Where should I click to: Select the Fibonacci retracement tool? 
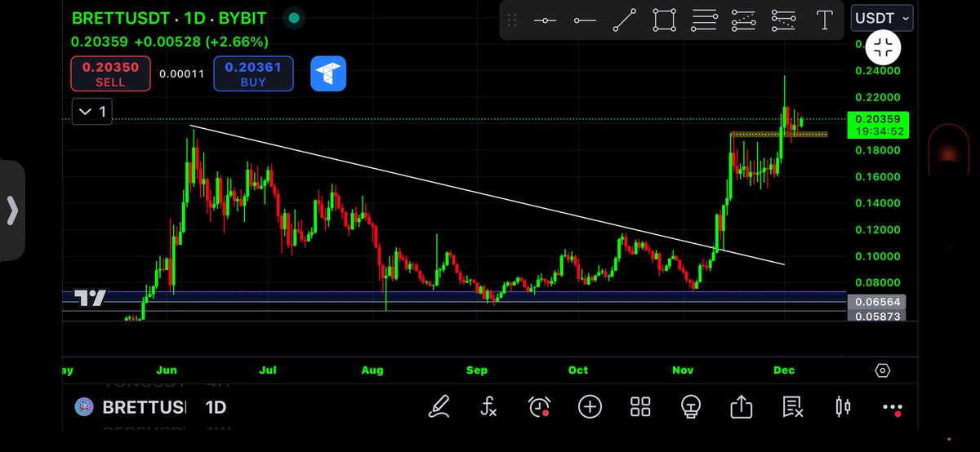[x=705, y=20]
